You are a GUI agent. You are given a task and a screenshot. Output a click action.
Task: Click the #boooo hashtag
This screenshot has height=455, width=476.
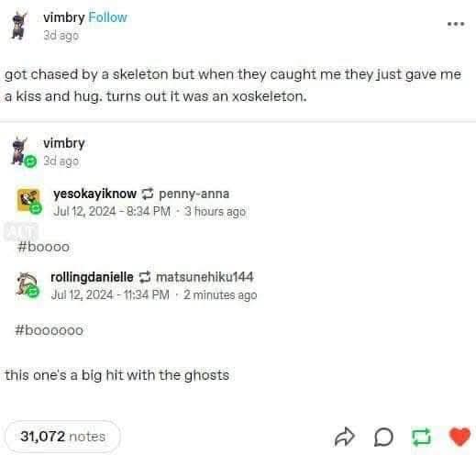click(43, 247)
